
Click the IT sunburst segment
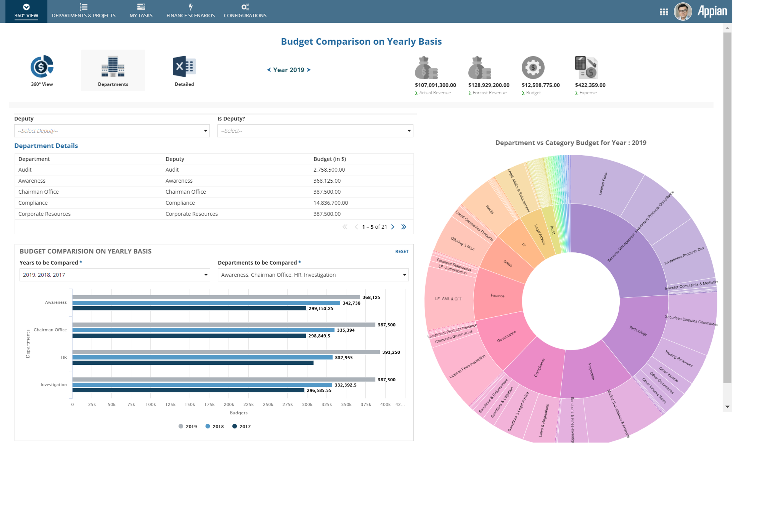(x=524, y=245)
